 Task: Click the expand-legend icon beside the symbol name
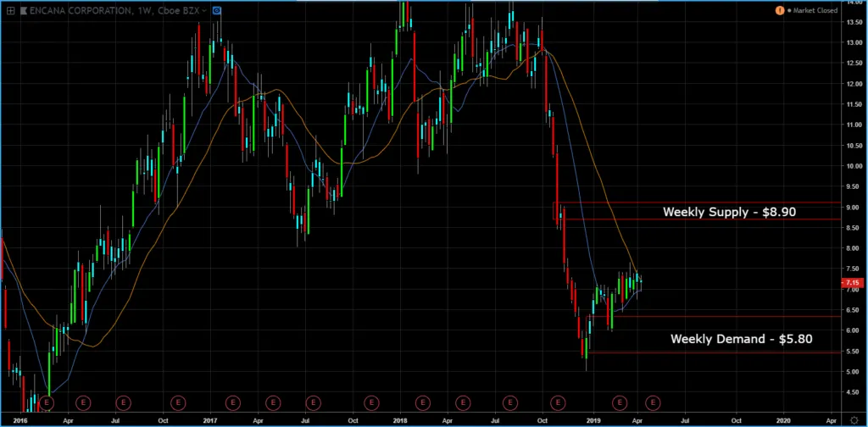coord(10,10)
